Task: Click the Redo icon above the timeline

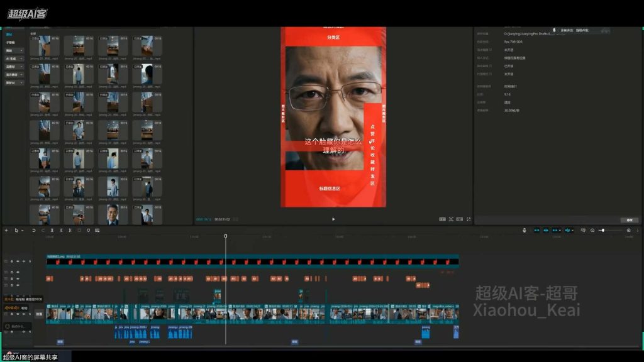Action: click(43, 230)
